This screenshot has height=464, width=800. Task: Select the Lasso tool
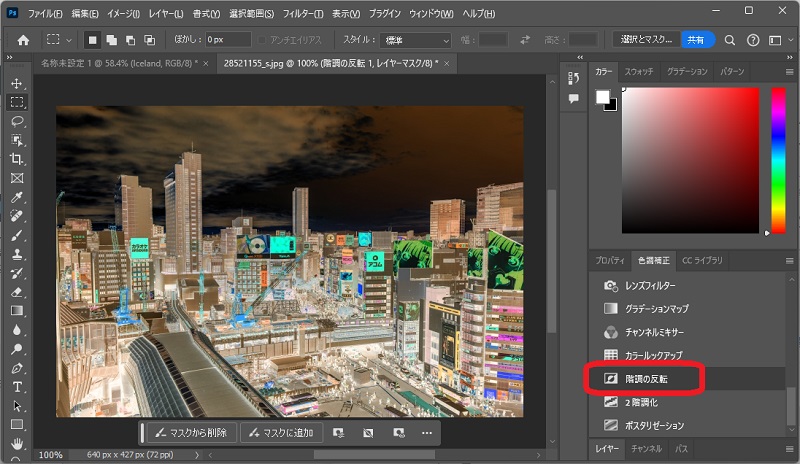(x=17, y=121)
